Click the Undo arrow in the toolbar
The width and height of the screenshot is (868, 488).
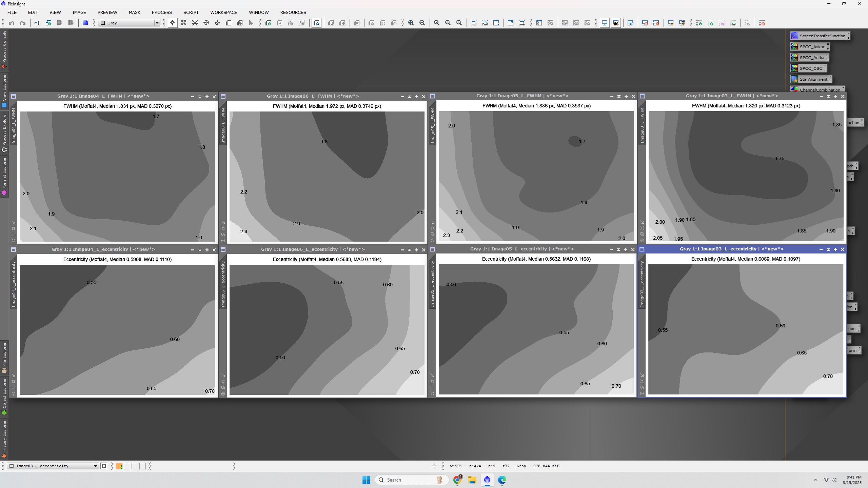click(x=12, y=23)
